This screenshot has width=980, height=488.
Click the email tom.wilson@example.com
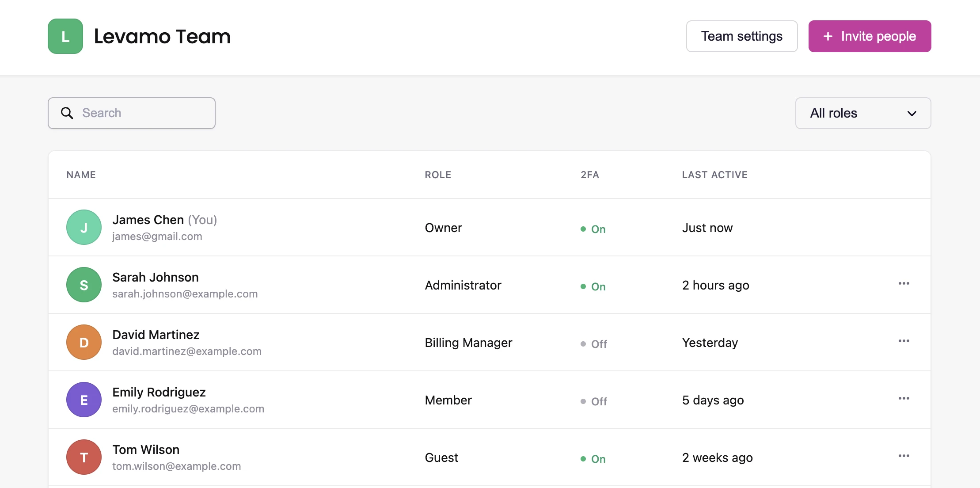[x=177, y=466]
